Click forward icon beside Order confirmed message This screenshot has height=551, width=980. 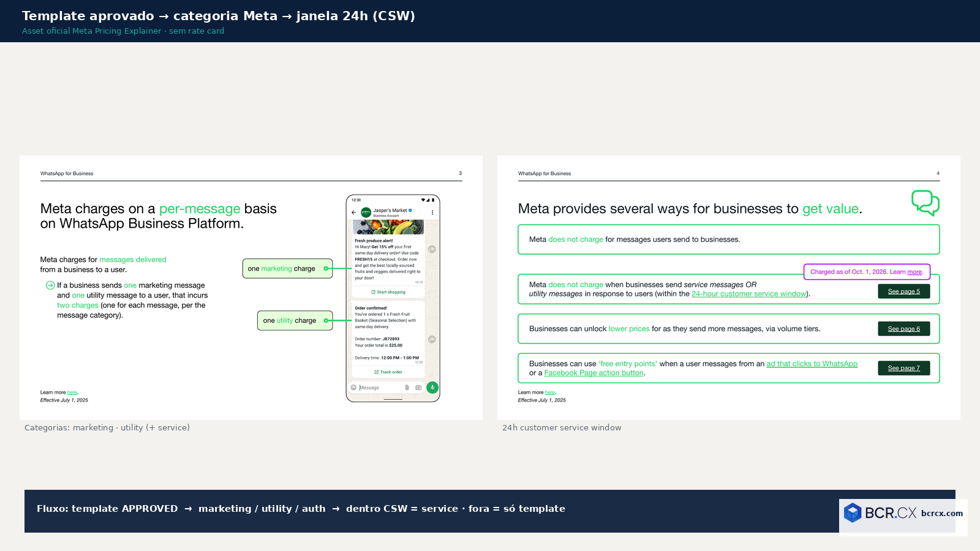tap(432, 339)
